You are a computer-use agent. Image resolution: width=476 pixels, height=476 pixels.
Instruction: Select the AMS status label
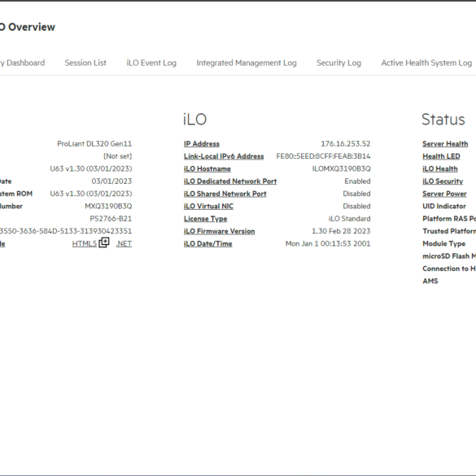tap(430, 281)
